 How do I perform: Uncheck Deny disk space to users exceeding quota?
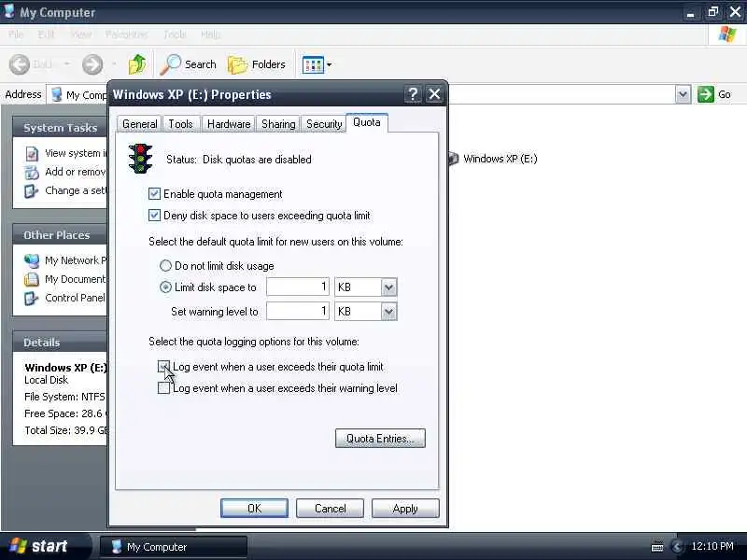(154, 216)
